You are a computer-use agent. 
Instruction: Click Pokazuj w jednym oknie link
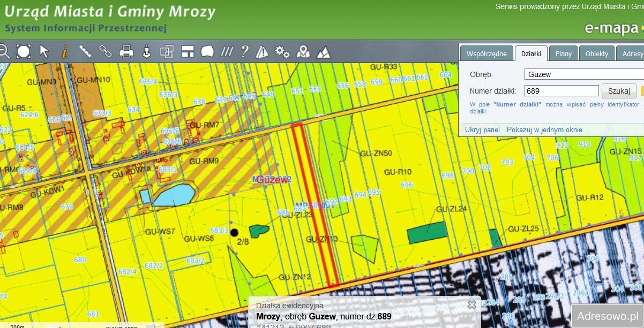(x=544, y=130)
